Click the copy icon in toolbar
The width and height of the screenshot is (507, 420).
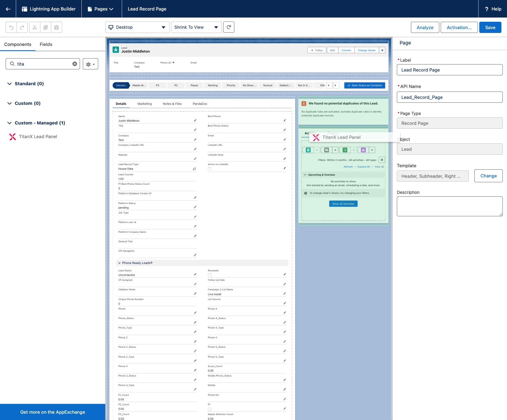coord(46,27)
